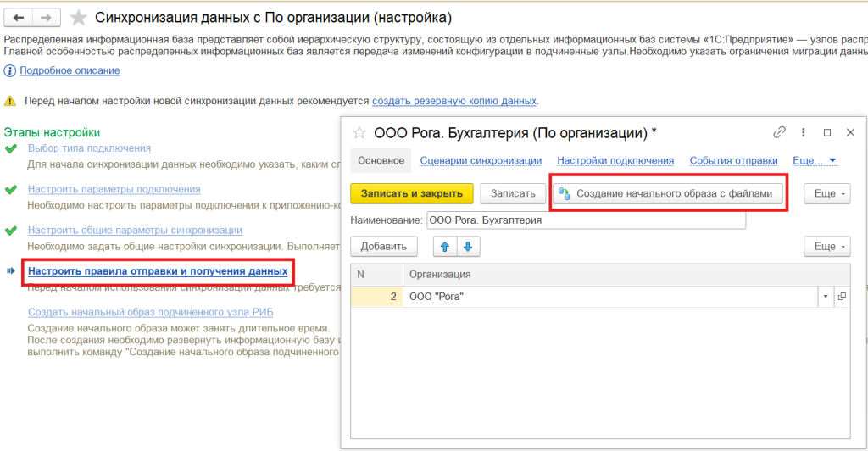This screenshot has width=868, height=451.
Task: Click the back navigation arrow
Action: point(19,18)
